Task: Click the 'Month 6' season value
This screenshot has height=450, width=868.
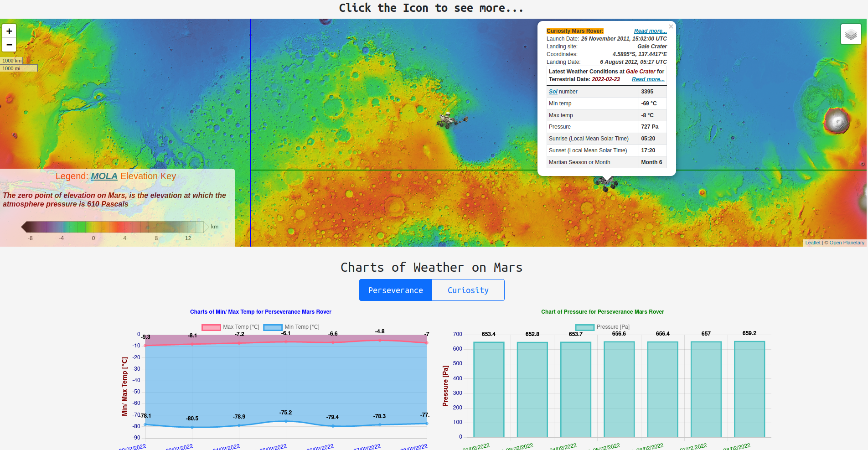Action: [x=651, y=162]
